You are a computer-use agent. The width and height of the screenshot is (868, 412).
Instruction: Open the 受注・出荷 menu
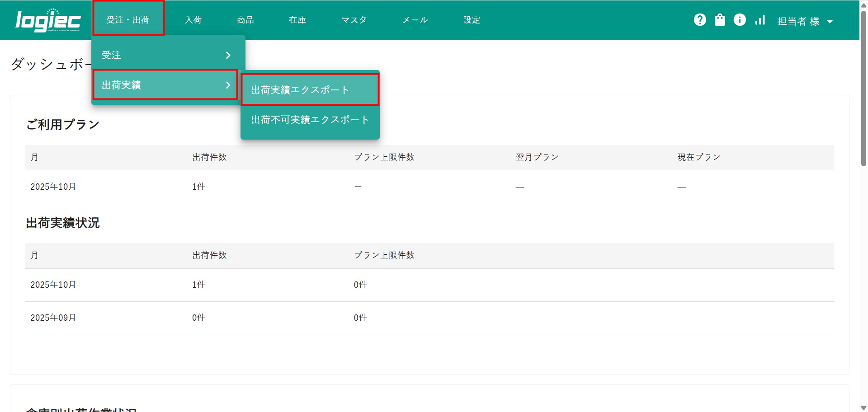128,20
